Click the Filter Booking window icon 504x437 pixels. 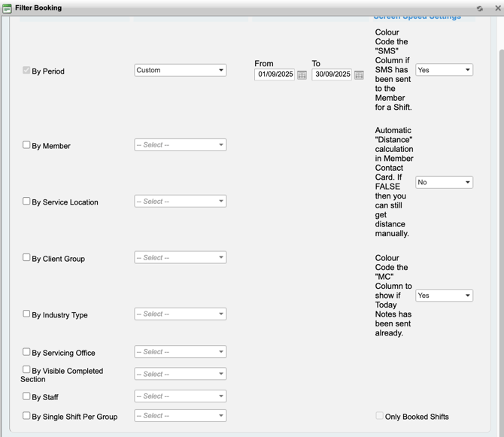[x=7, y=8]
